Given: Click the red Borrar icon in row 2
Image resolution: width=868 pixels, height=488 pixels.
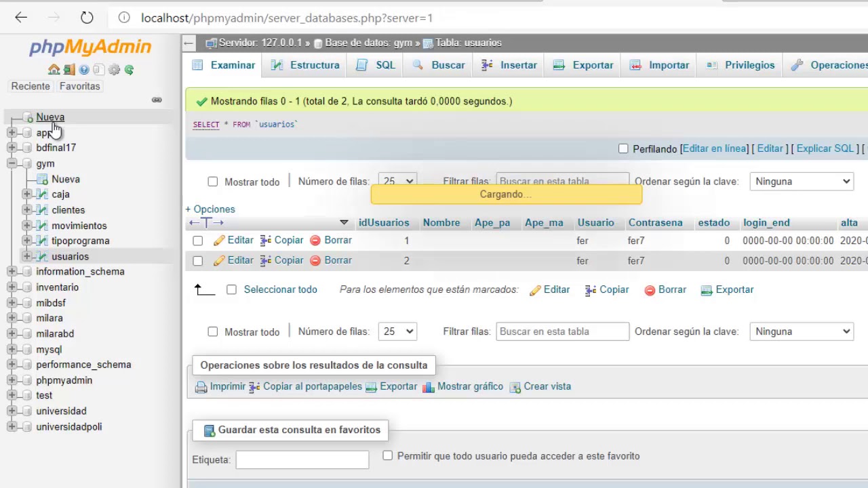Looking at the screenshot, I should point(315,260).
